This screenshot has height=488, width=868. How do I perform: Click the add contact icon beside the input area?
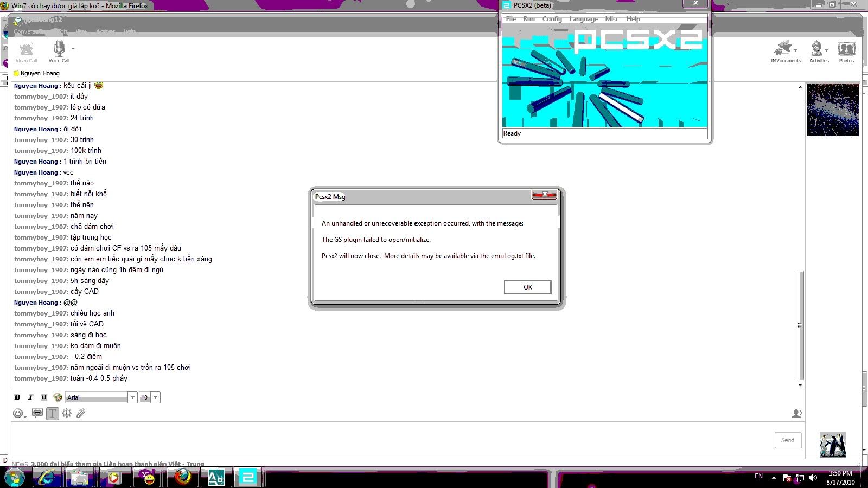click(796, 414)
